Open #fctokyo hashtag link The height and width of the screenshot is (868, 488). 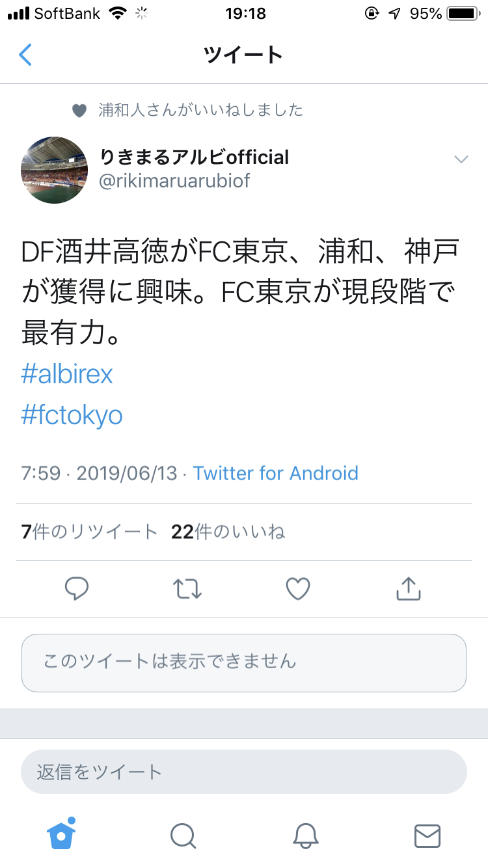pos(72,414)
